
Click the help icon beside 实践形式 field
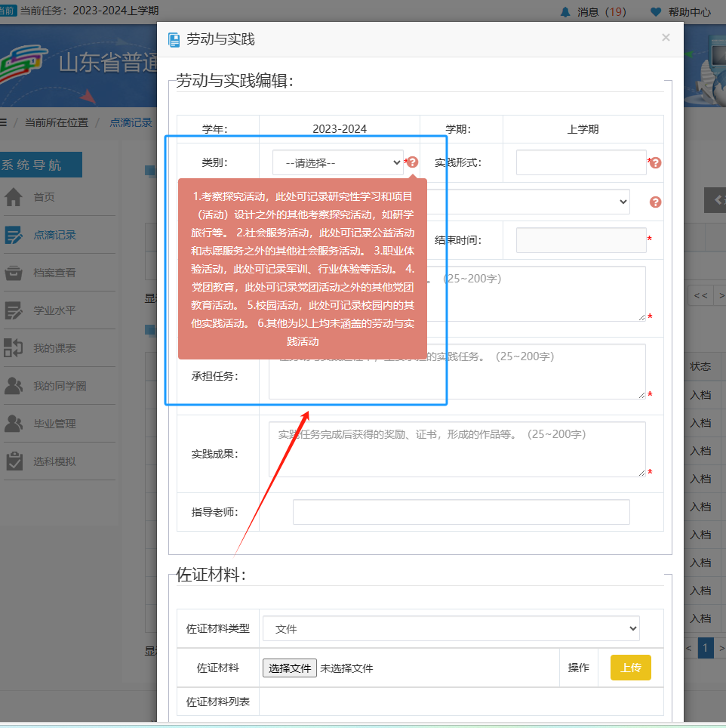tap(656, 163)
